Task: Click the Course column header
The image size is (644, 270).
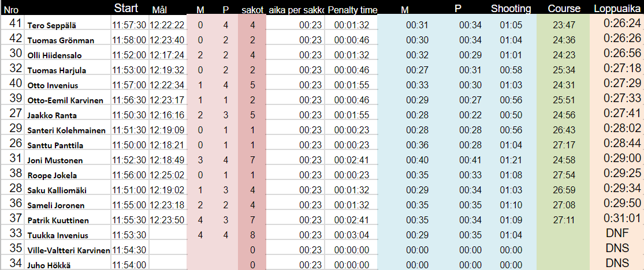Action: point(564,9)
